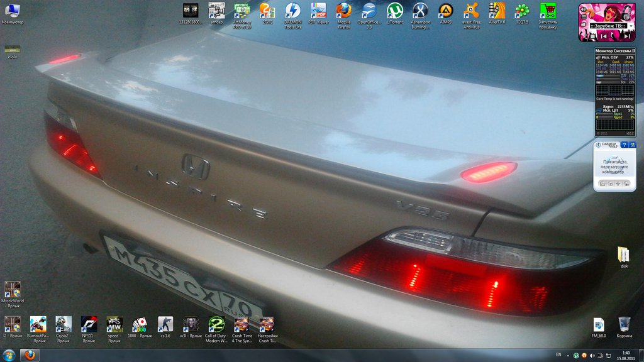
Task: Open the disk folder on desktop
Action: click(624, 257)
